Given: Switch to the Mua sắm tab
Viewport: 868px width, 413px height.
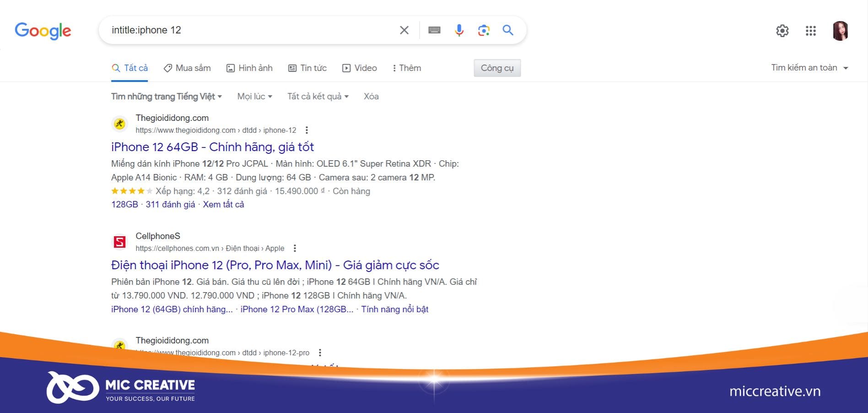Looking at the screenshot, I should click(x=187, y=68).
